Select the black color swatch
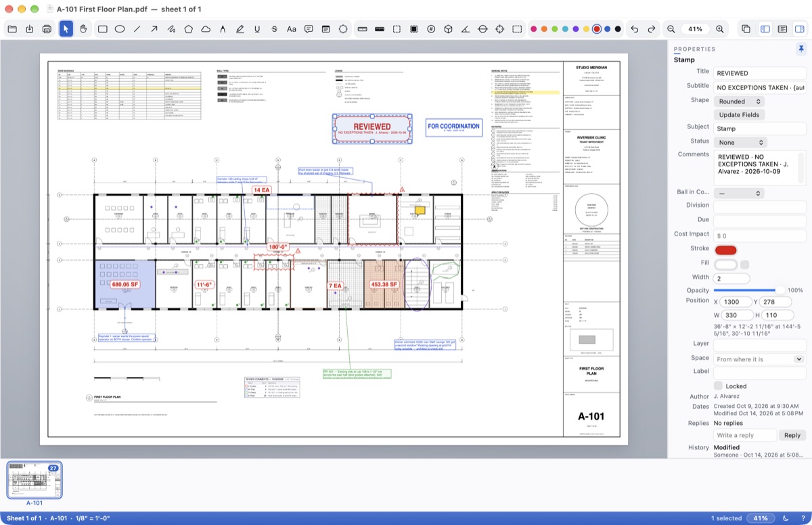This screenshot has height=525, width=812. coord(618,29)
